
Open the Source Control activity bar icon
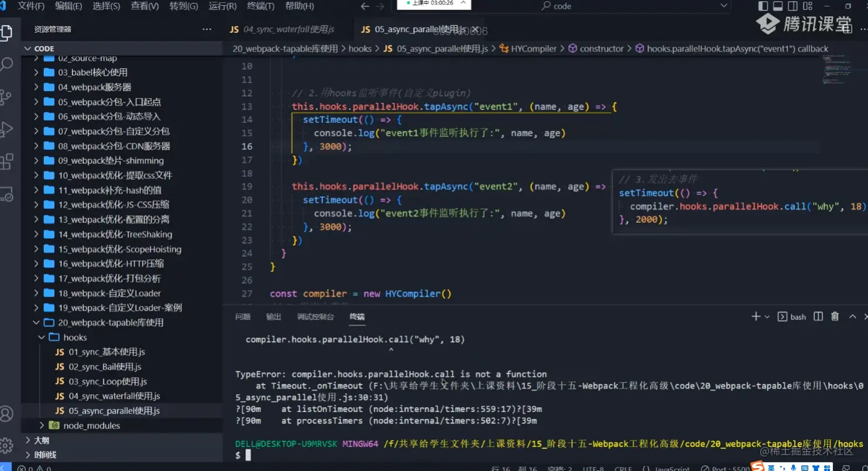pos(6,97)
